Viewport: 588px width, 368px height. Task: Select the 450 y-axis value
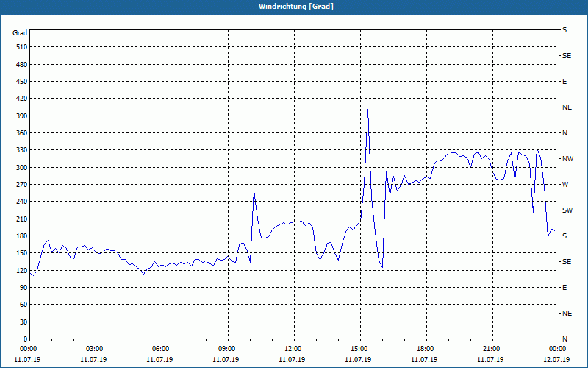[x=22, y=82]
